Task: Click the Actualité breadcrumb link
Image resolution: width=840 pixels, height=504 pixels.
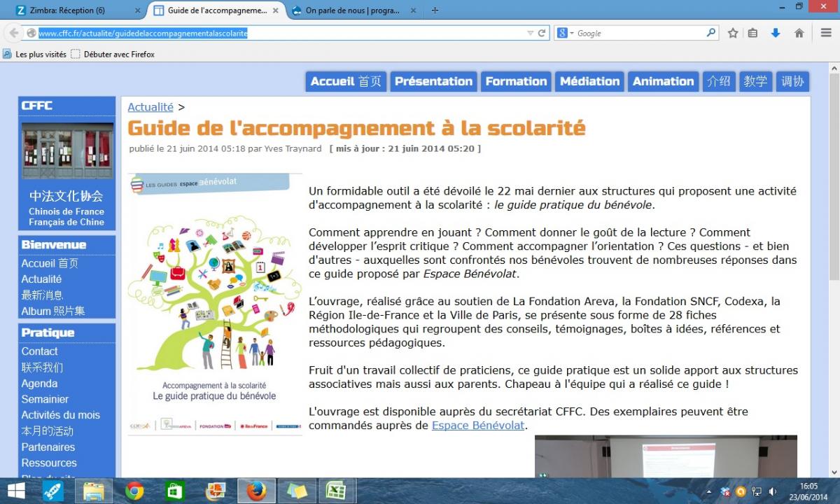Action: click(x=150, y=107)
